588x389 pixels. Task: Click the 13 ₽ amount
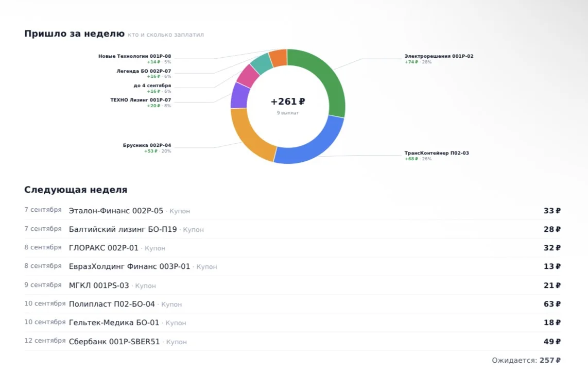click(x=552, y=266)
